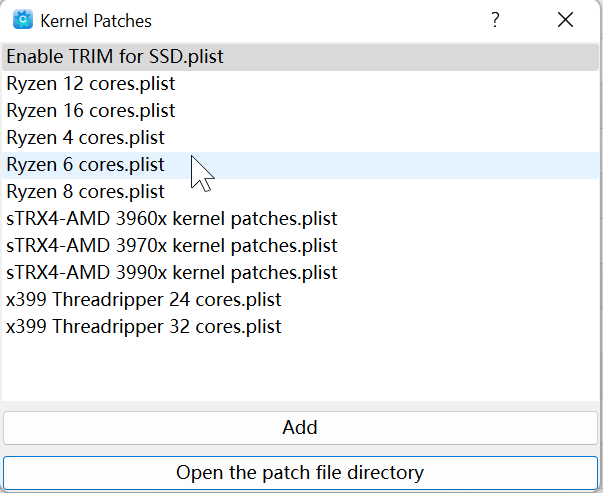Viewport: 603px width, 493px height.
Task: Click the Kernel Patches window title text
Action: (96, 20)
